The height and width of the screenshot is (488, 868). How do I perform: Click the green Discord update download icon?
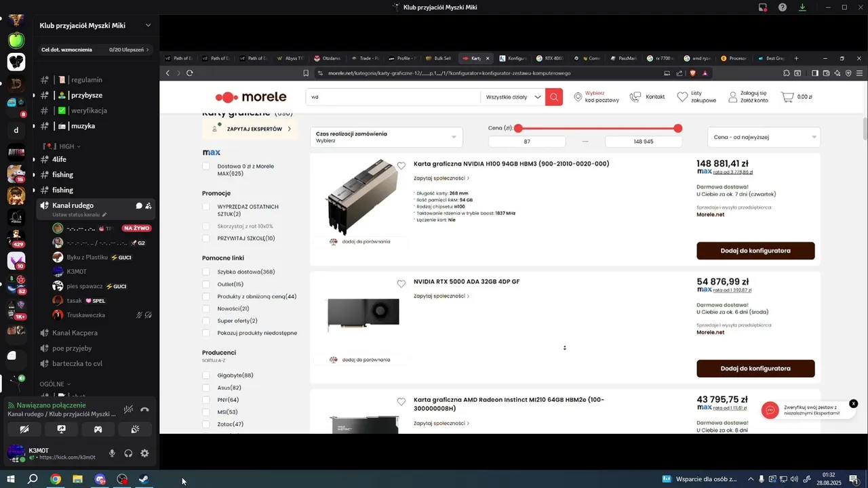tap(802, 7)
